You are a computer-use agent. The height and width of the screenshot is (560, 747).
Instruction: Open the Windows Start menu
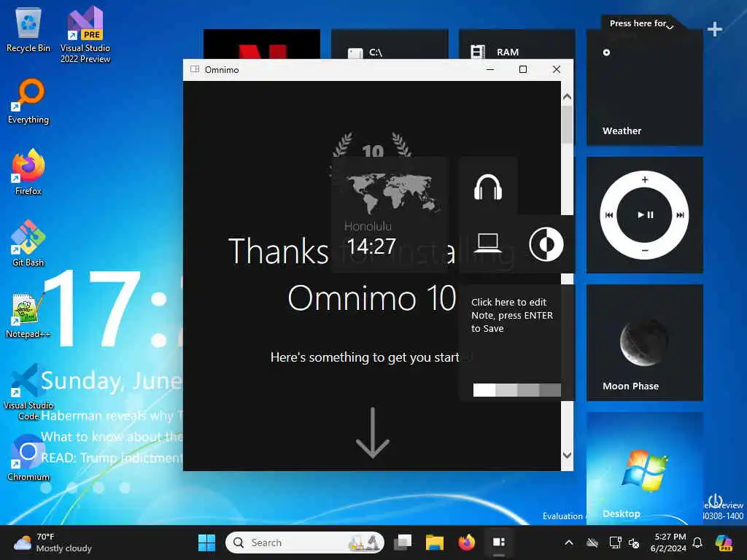click(x=206, y=542)
